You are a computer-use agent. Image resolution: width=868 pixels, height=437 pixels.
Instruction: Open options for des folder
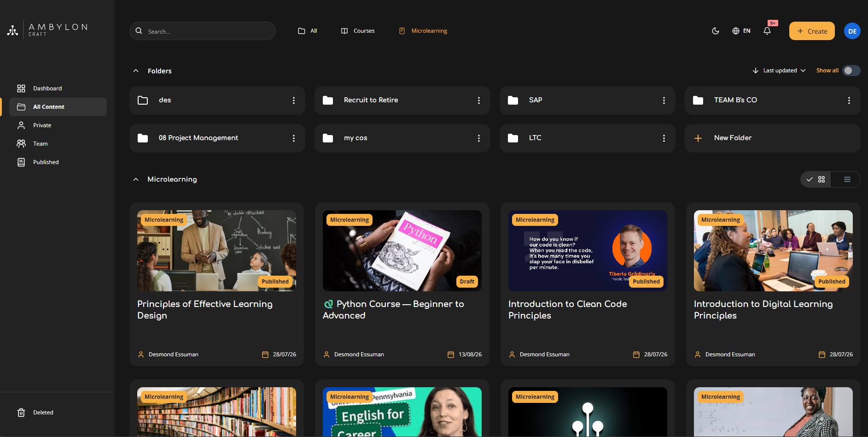pos(294,100)
